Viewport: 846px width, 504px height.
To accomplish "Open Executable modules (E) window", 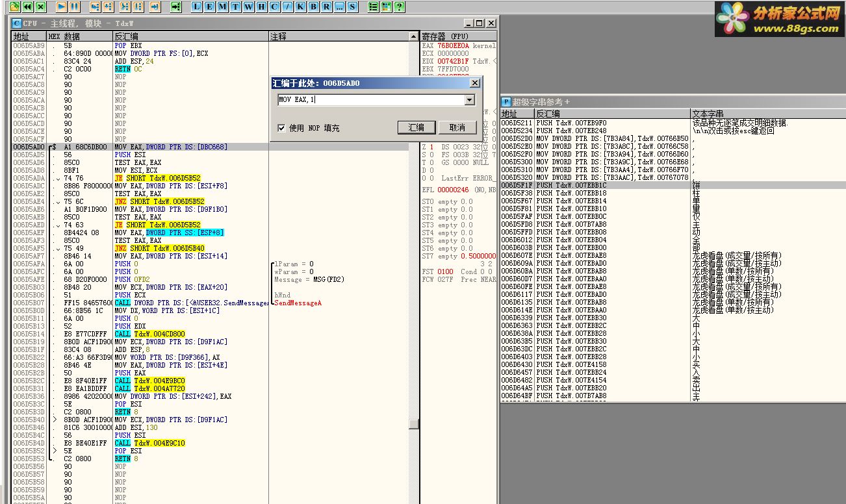I will 211,6.
